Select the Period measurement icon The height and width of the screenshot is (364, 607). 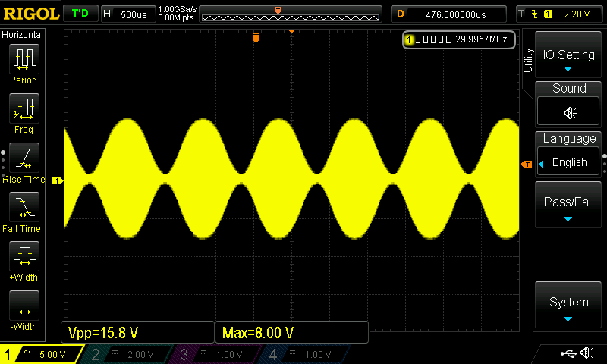coord(24,59)
